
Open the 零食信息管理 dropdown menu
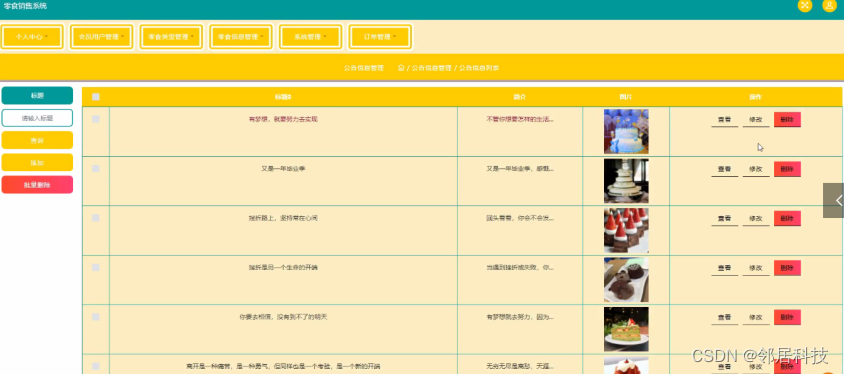pos(241,37)
